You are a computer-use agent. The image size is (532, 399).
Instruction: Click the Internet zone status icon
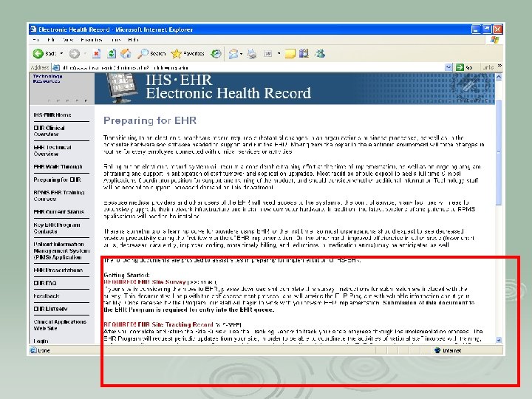pos(437,350)
